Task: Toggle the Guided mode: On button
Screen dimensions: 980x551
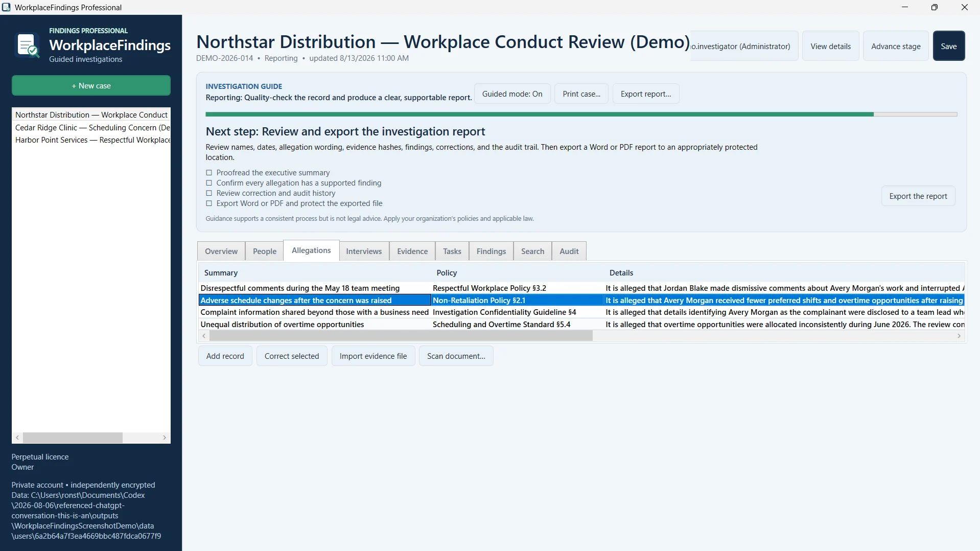Action: [x=512, y=94]
